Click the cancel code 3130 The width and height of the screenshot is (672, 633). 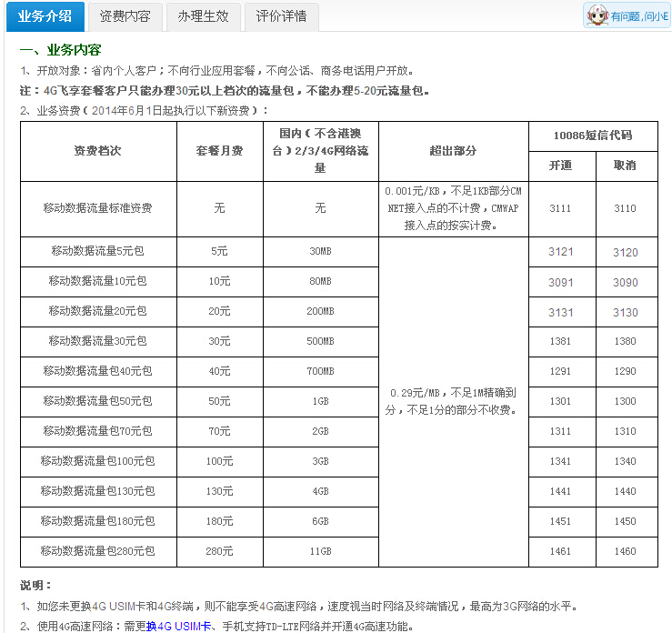626,313
